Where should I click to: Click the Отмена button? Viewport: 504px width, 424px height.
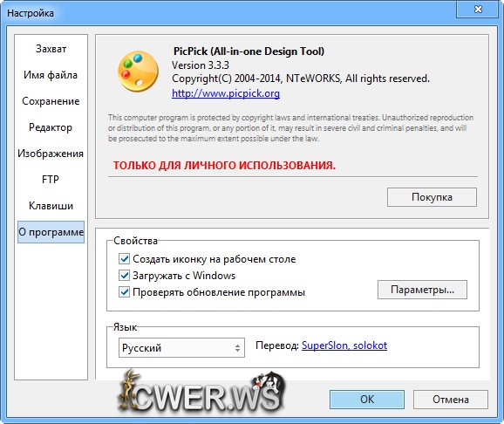tap(450, 400)
